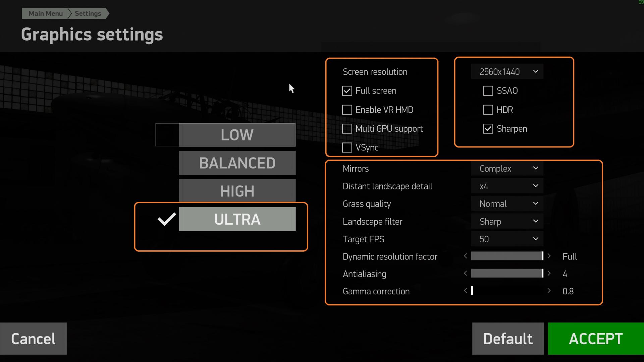
Task: Increase Antialiasing with the right arrow
Action: [549, 274]
